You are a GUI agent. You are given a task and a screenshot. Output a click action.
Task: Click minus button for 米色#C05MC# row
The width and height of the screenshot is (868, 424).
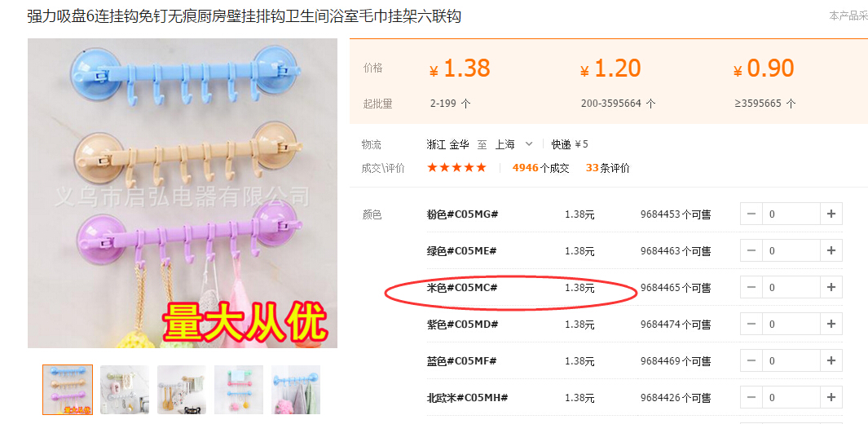(x=751, y=287)
